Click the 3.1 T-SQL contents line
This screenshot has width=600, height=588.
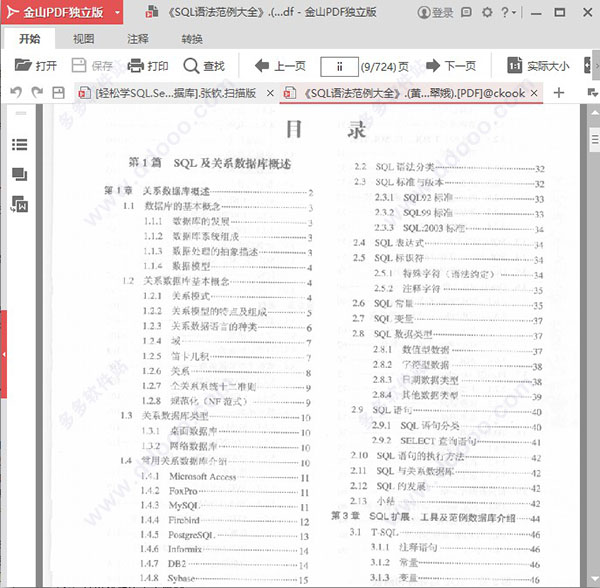click(445, 532)
